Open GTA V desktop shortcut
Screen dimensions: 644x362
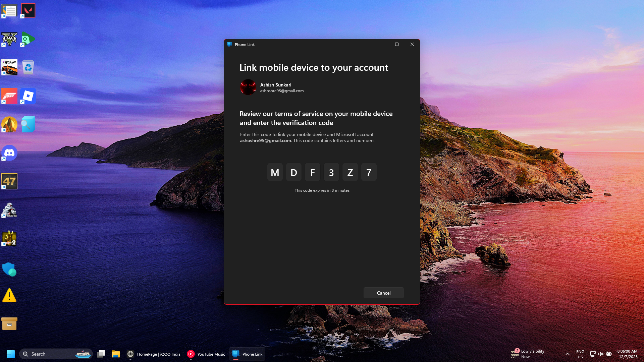pyautogui.click(x=9, y=39)
